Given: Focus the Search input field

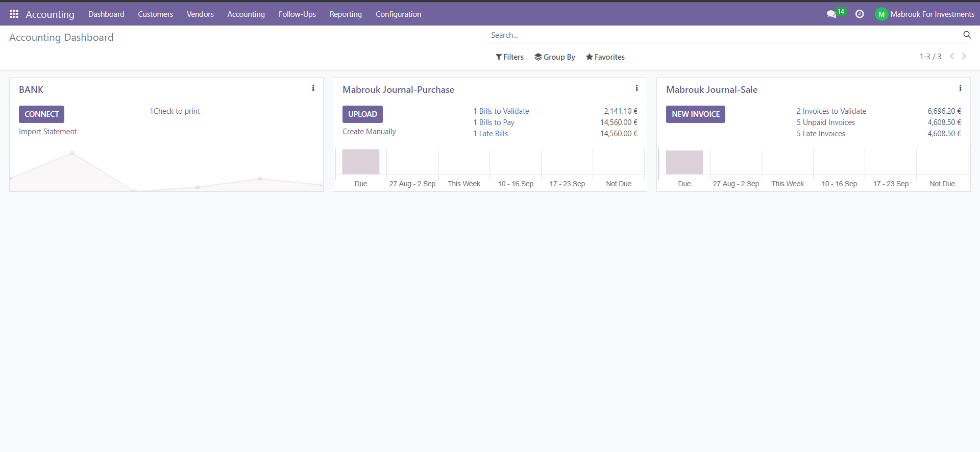Looking at the screenshot, I should [725, 35].
